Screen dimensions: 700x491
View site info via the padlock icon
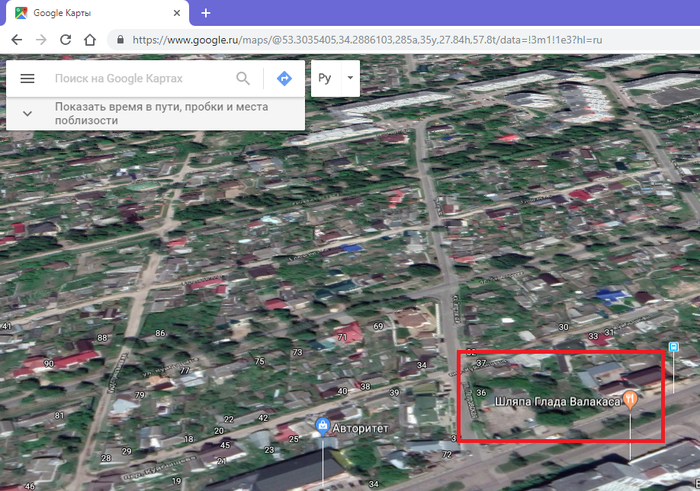click(120, 40)
